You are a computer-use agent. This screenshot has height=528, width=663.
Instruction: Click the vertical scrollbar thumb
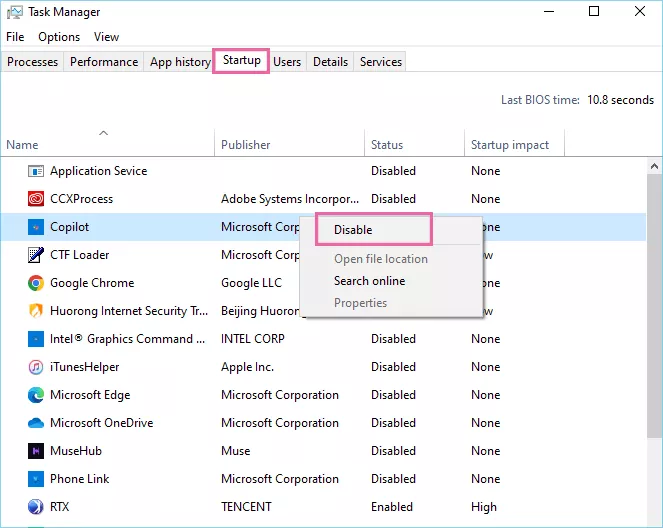pos(654,305)
